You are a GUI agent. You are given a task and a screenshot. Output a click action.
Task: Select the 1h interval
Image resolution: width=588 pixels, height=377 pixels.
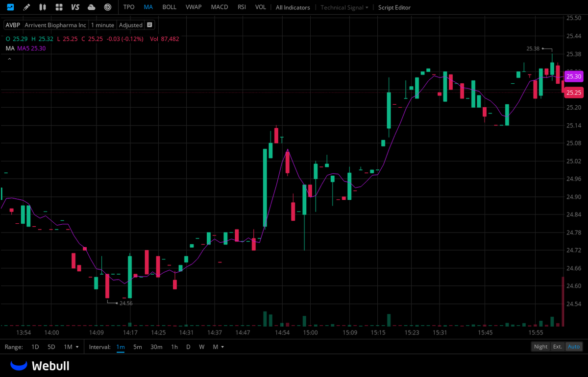[174, 347]
